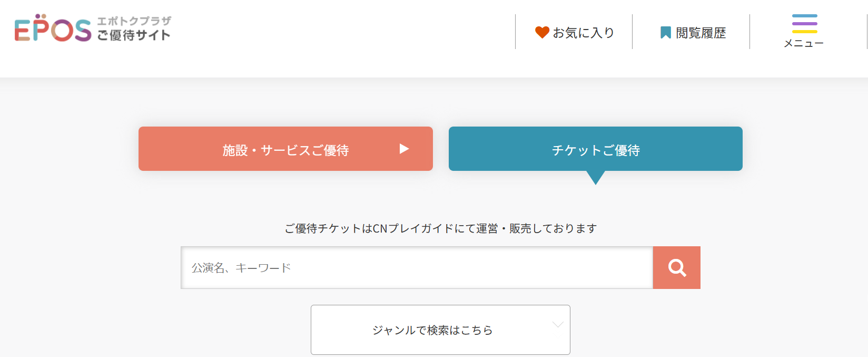Click the pointer triangle below チケットご優待
868x357 pixels.
coord(596,178)
